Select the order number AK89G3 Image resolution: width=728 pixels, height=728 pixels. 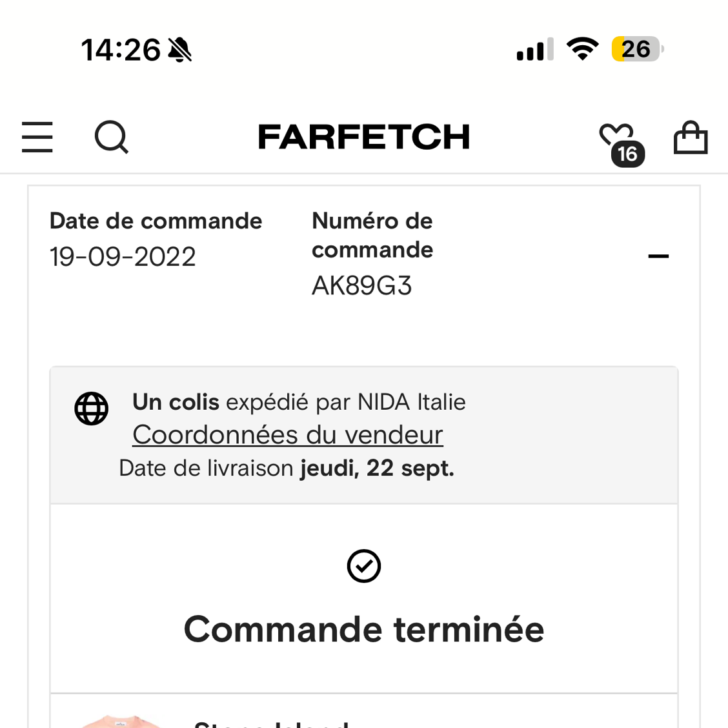click(361, 285)
